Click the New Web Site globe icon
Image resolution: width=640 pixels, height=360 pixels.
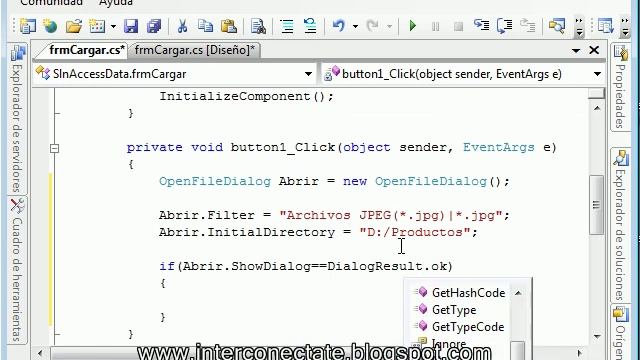click(50, 26)
